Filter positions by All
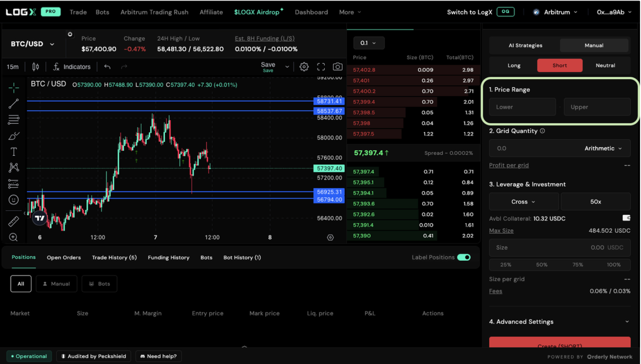The height and width of the screenshot is (364, 641). pyautogui.click(x=21, y=284)
